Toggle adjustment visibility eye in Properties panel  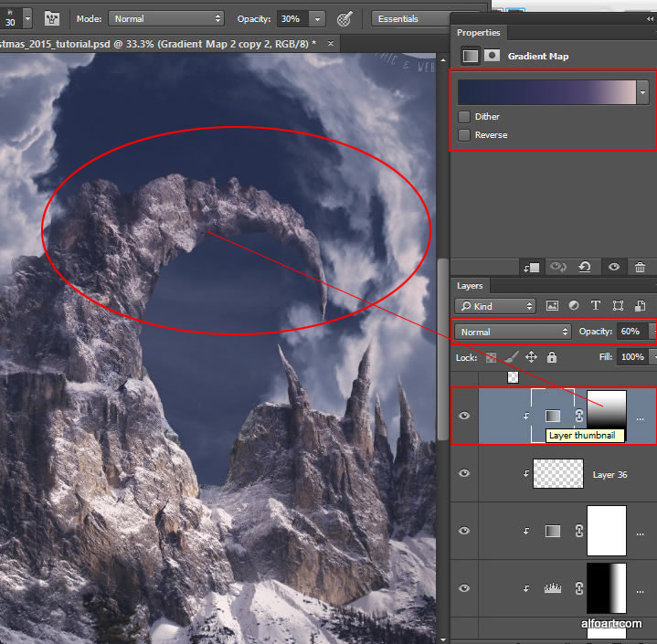coord(613,268)
